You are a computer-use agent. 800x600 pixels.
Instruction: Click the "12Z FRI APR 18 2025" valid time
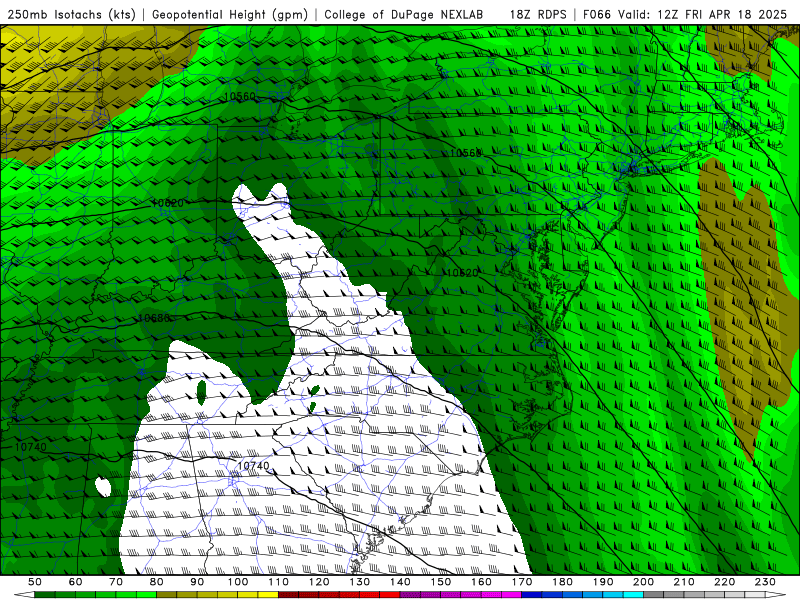pos(722,14)
